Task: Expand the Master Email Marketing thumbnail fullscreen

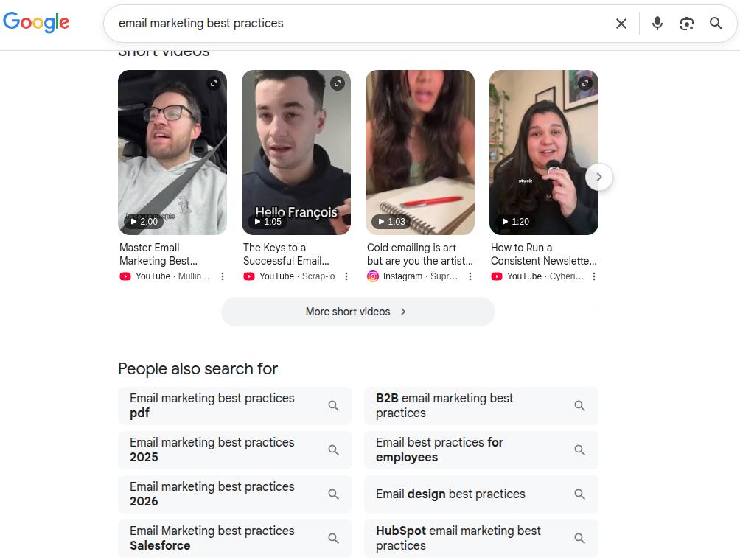Action: point(214,83)
